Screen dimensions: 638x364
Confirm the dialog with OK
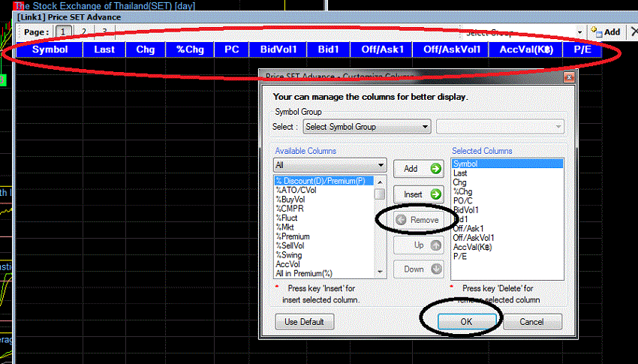467,322
